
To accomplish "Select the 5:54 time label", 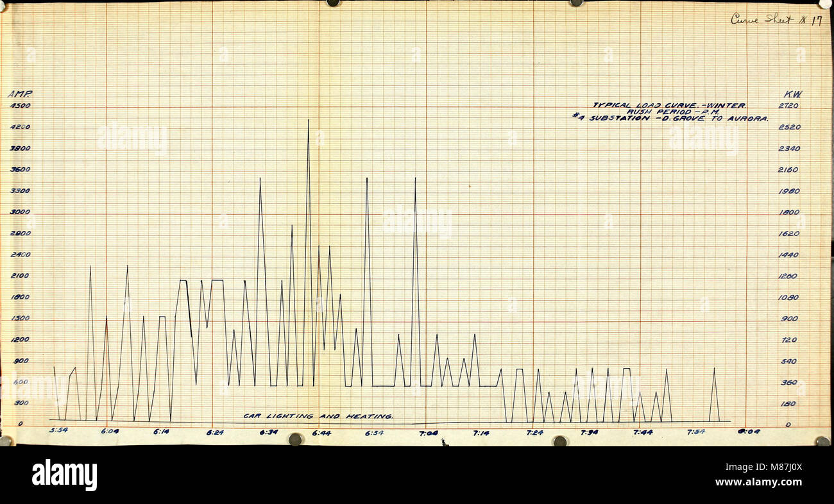I will tap(58, 430).
